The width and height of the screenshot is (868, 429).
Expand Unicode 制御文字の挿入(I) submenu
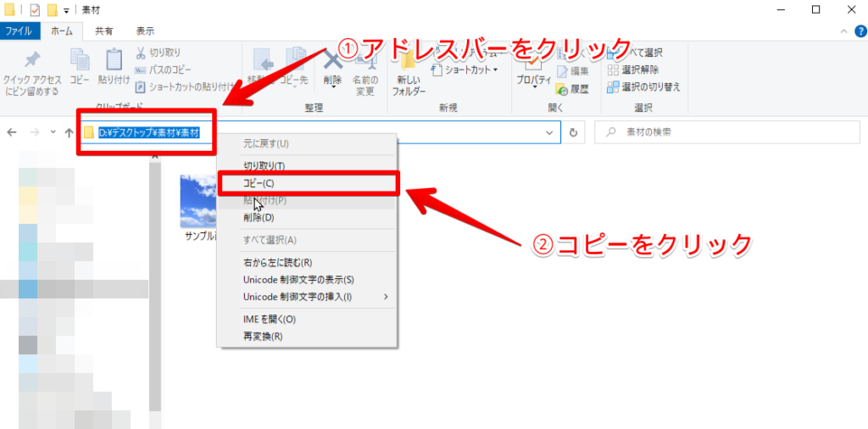click(307, 297)
